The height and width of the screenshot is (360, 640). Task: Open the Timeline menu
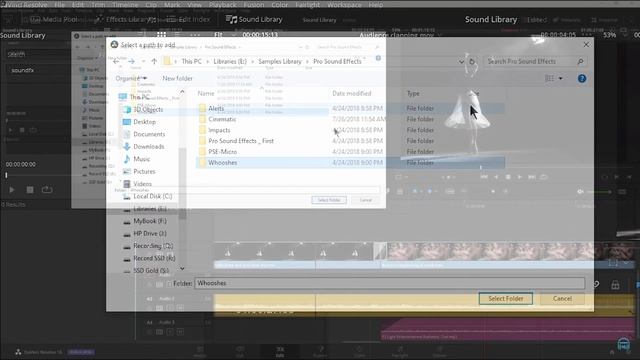tap(125, 5)
